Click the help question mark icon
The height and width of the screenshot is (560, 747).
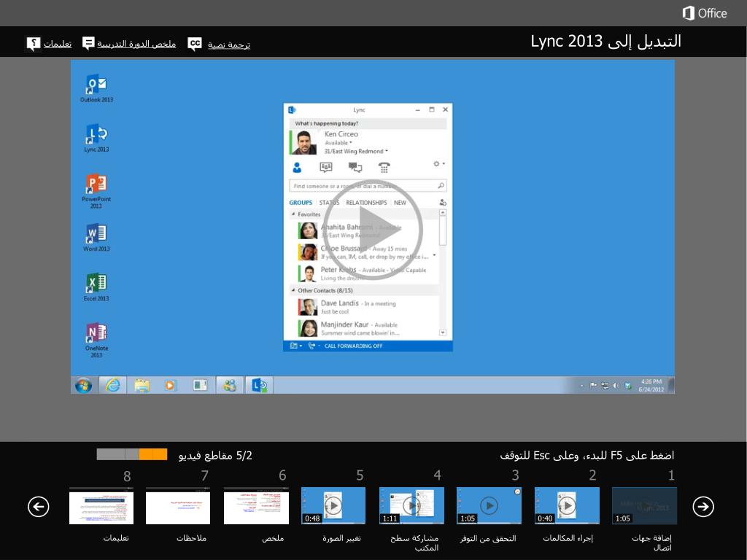(34, 44)
